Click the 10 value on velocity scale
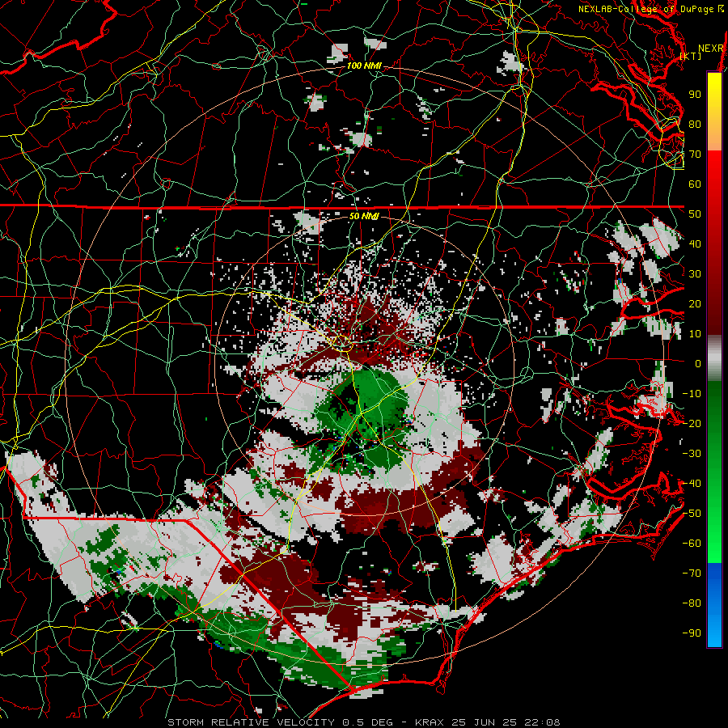728x728 pixels. [695, 334]
